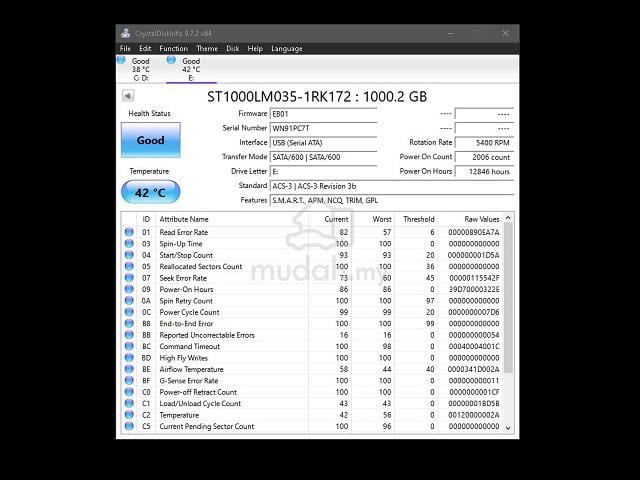Select the C: D: disk tab
640x480 pixels.
tap(140, 69)
